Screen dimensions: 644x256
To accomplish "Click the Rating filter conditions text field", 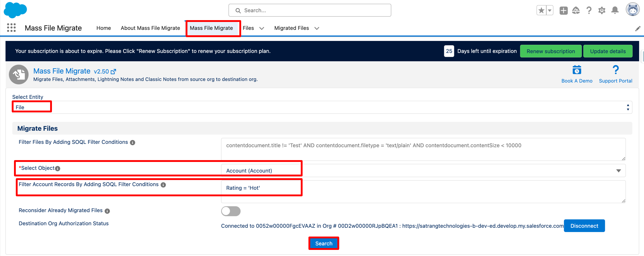I will pyautogui.click(x=423, y=191).
